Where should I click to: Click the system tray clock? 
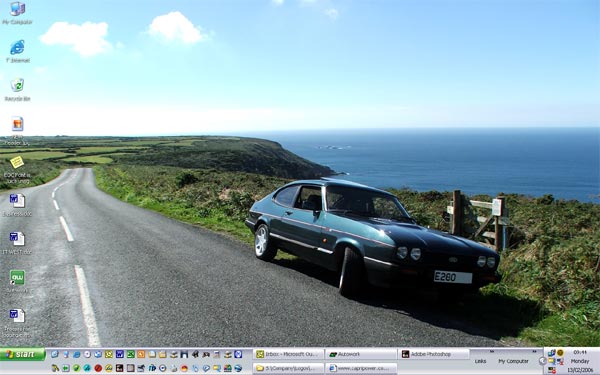(580, 361)
